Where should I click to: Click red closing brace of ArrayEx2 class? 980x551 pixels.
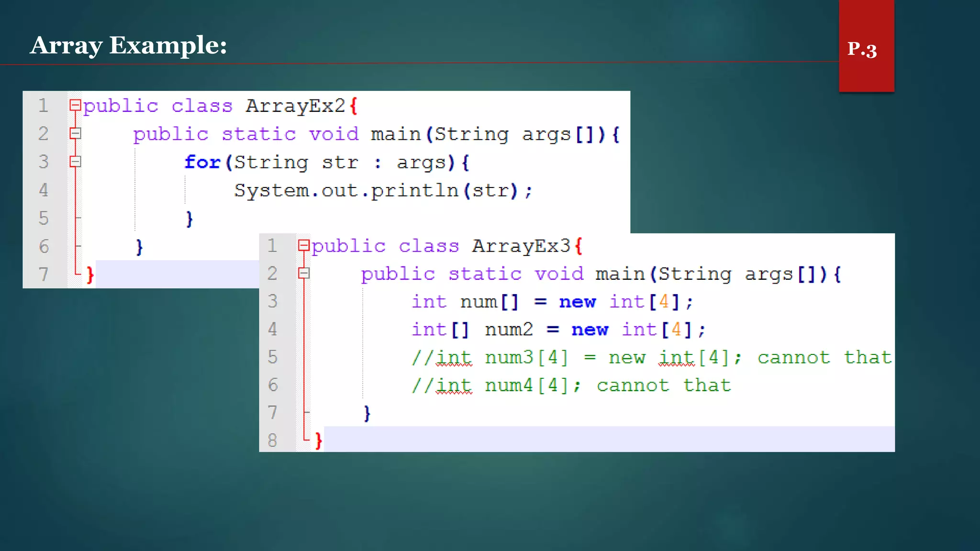click(90, 275)
